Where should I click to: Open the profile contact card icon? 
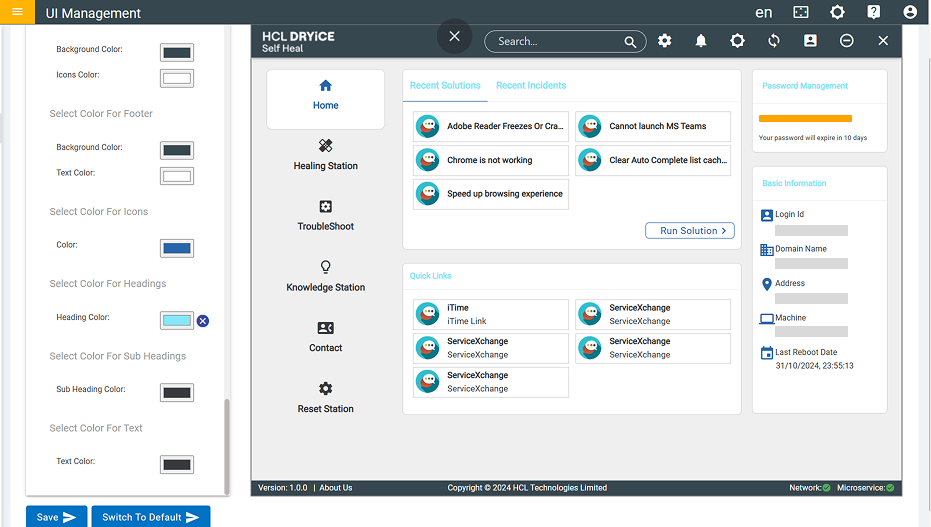(x=810, y=40)
